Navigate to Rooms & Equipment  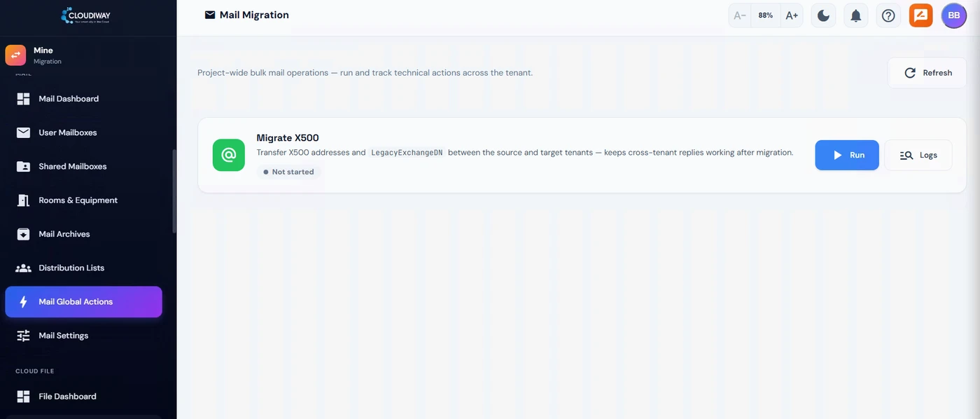(x=83, y=200)
